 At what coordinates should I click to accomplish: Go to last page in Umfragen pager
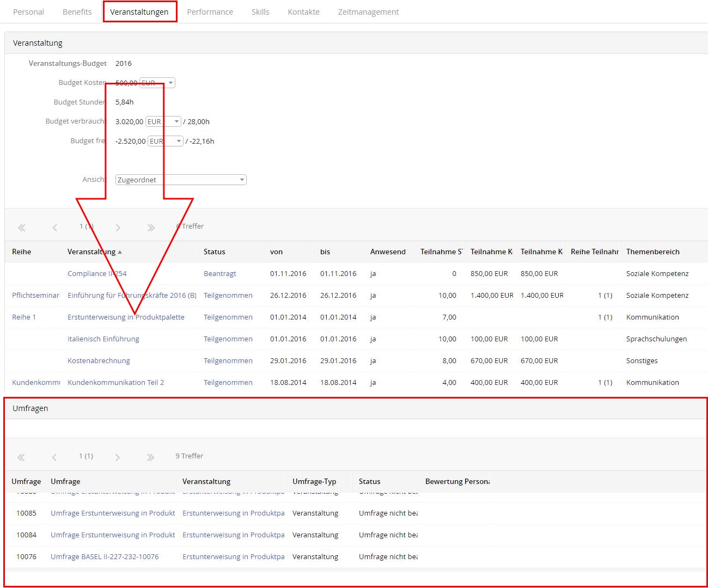(150, 457)
